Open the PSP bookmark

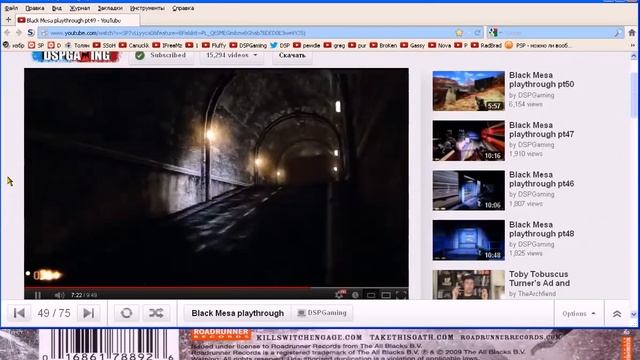pyautogui.click(x=538, y=45)
